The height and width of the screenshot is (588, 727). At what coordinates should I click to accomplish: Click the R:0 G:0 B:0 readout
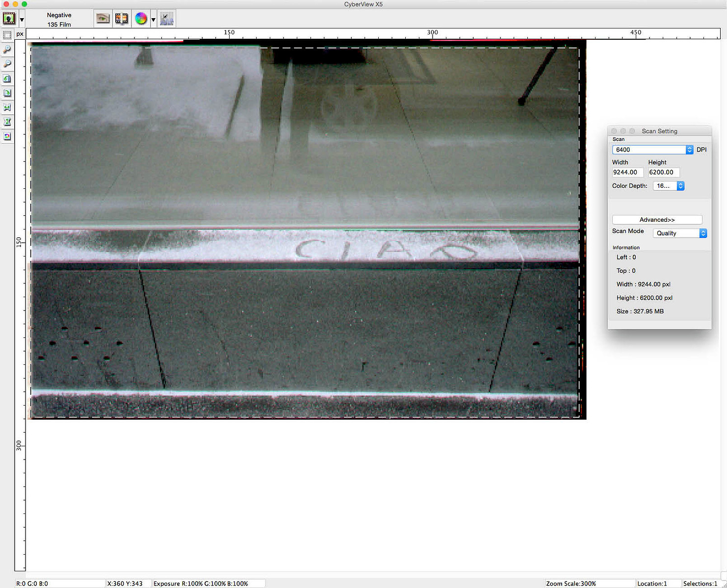pos(32,584)
